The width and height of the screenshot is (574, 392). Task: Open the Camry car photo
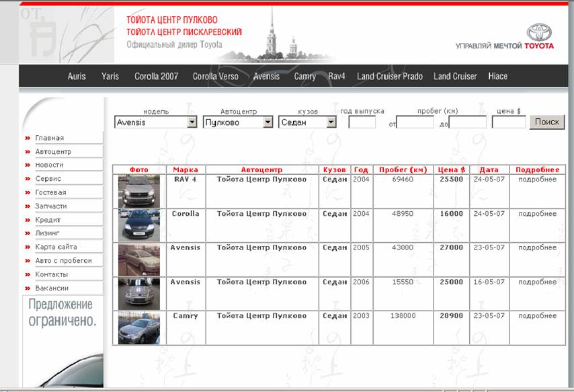tap(139, 327)
